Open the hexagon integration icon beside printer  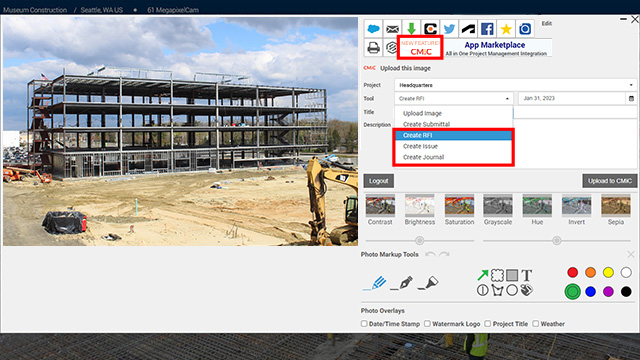(391, 48)
